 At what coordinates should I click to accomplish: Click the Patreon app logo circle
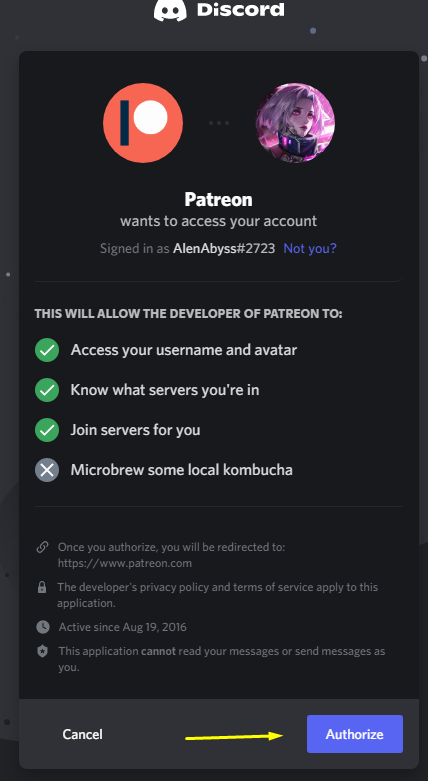coord(143,123)
